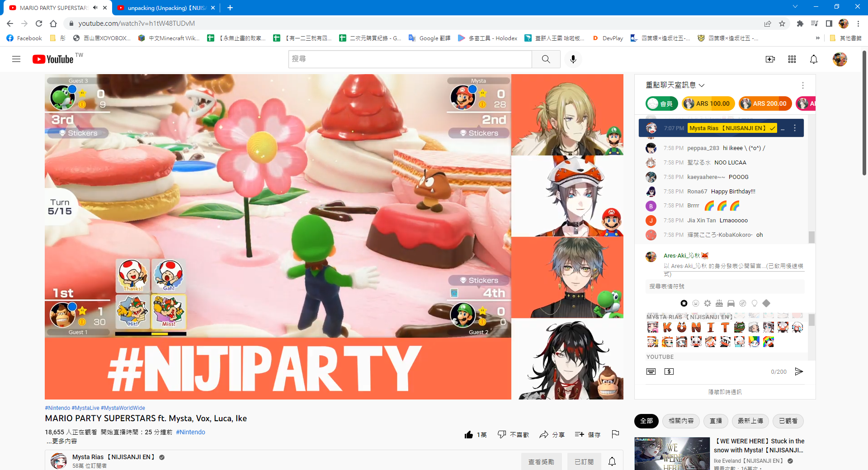The width and height of the screenshot is (868, 470).
Task: Click the search magnifier button
Action: (x=546, y=59)
